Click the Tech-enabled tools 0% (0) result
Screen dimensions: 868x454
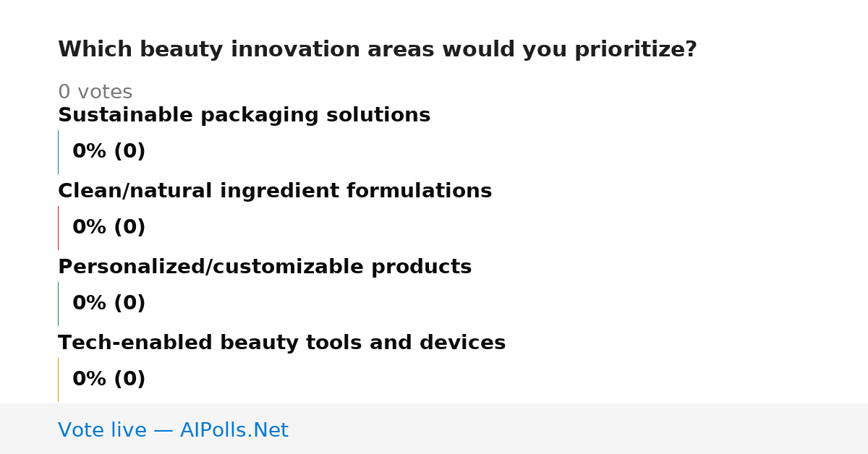point(109,380)
